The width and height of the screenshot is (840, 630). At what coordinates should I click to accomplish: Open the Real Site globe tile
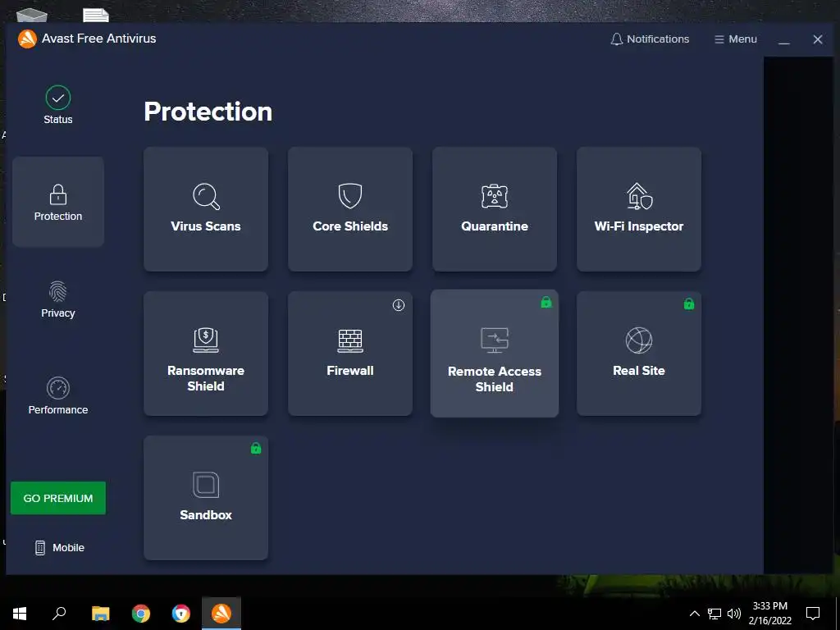(639, 354)
